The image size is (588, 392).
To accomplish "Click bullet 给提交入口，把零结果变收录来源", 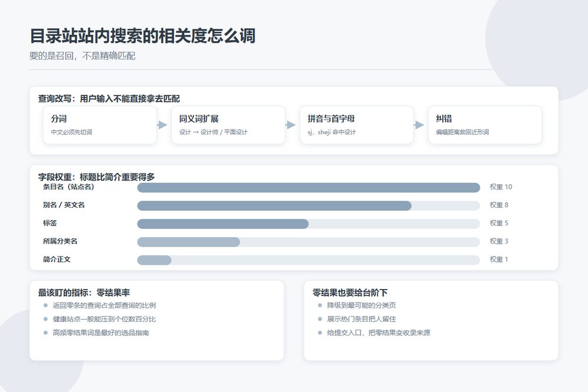I will [379, 333].
